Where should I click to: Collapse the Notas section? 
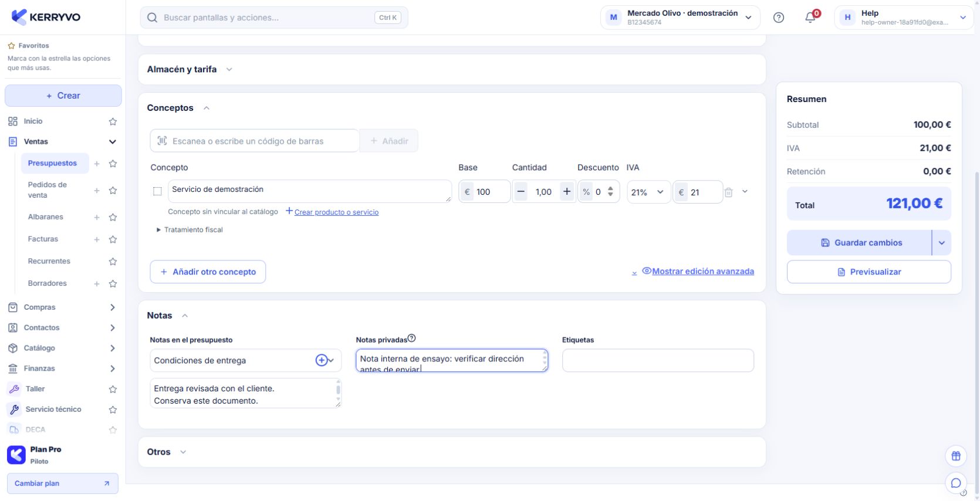(x=185, y=316)
